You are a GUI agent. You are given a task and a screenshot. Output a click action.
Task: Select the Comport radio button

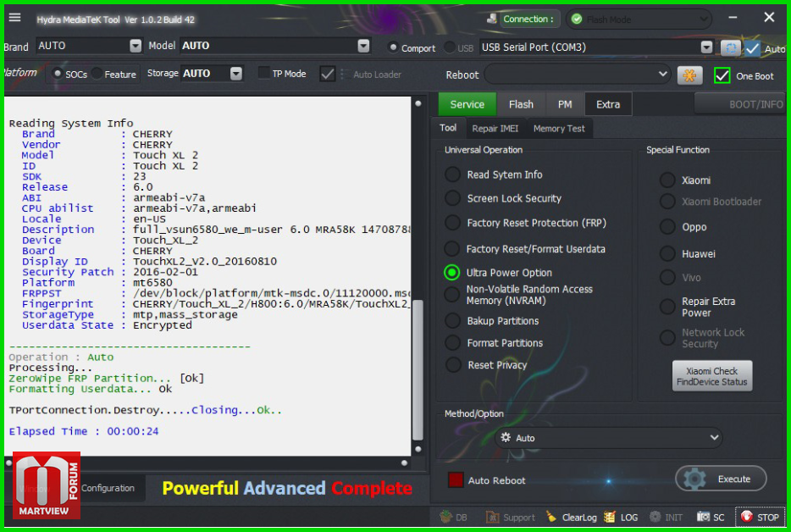click(393, 47)
